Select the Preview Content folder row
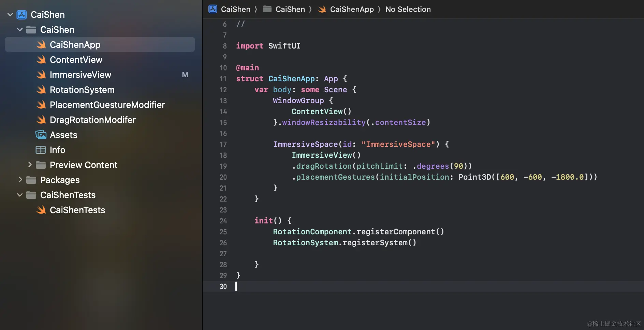The width and height of the screenshot is (644, 330). point(100,165)
